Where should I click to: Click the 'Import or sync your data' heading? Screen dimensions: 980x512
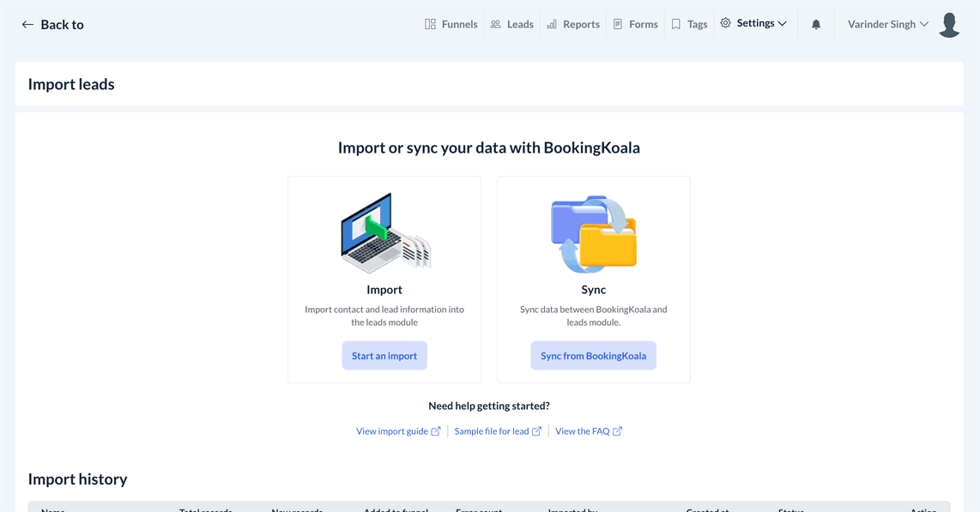click(x=489, y=148)
